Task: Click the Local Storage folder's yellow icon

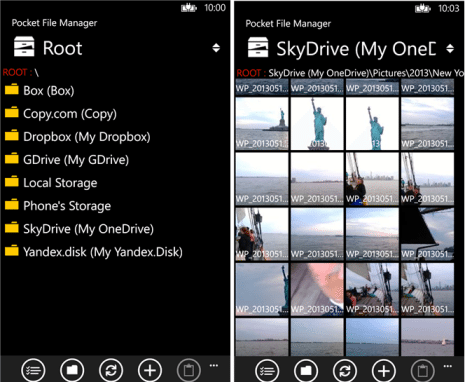Action: coord(12,181)
